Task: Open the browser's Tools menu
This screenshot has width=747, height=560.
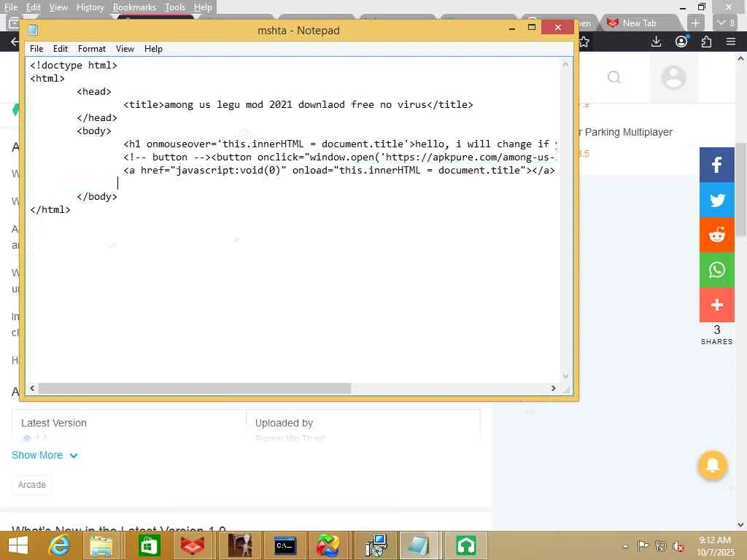Action: point(175,7)
